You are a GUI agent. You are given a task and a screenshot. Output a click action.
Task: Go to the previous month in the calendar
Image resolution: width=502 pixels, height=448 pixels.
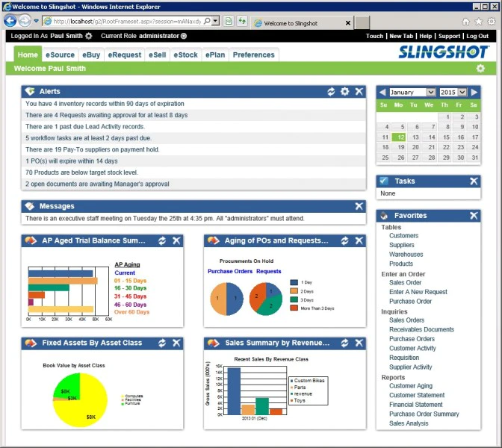point(382,93)
